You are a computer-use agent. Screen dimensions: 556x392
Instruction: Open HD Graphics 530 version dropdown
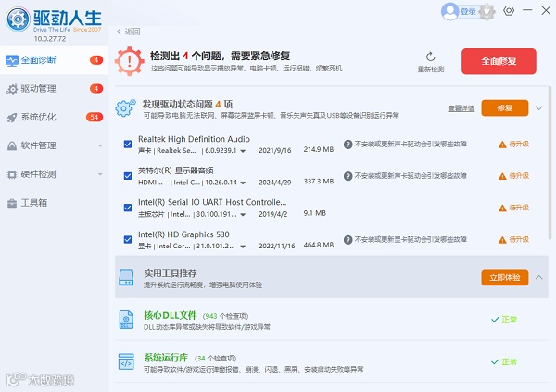[x=243, y=247]
